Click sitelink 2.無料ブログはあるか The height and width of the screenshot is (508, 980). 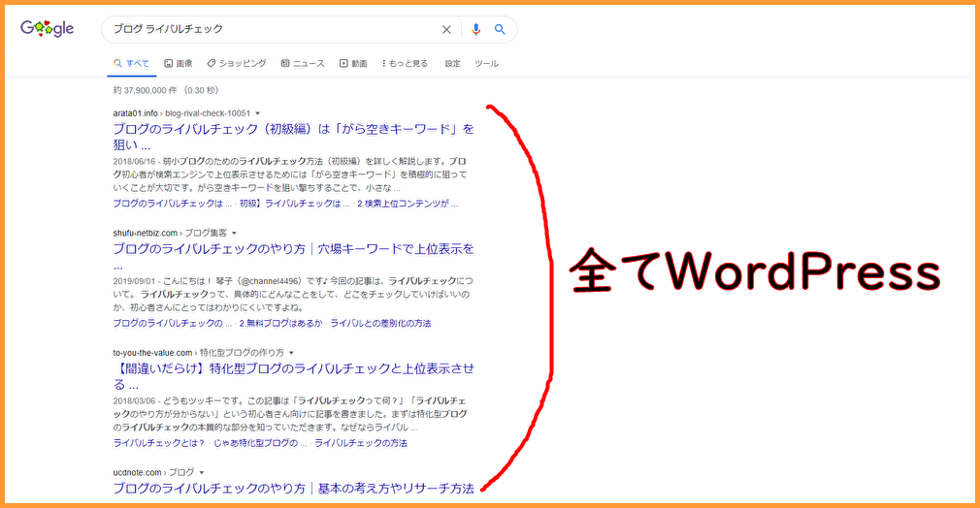tap(280, 324)
